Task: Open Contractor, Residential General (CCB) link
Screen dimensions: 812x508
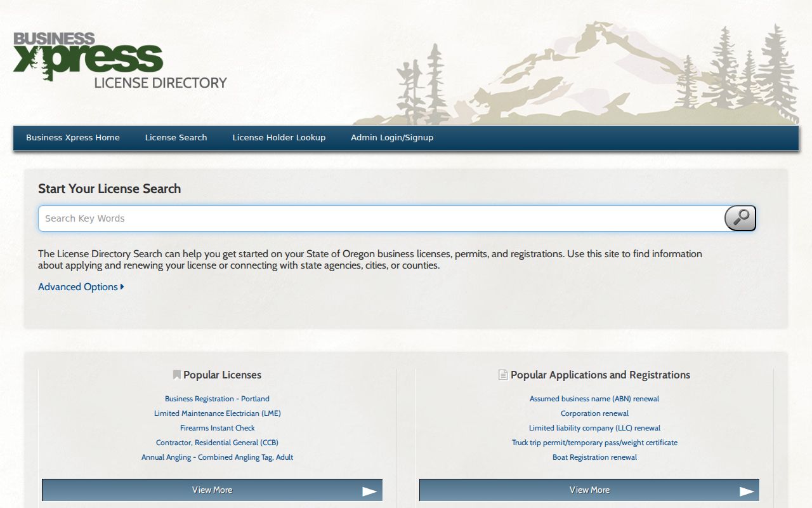Action: tap(217, 443)
